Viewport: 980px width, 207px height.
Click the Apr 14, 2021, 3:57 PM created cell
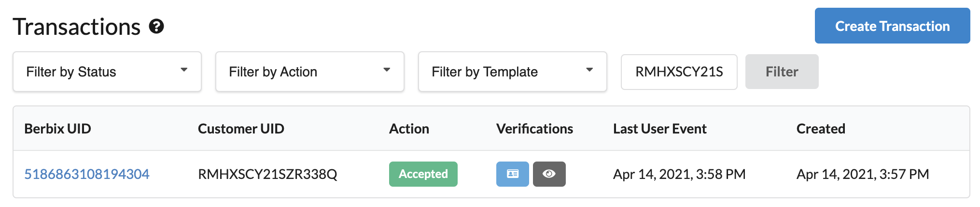coord(863,174)
